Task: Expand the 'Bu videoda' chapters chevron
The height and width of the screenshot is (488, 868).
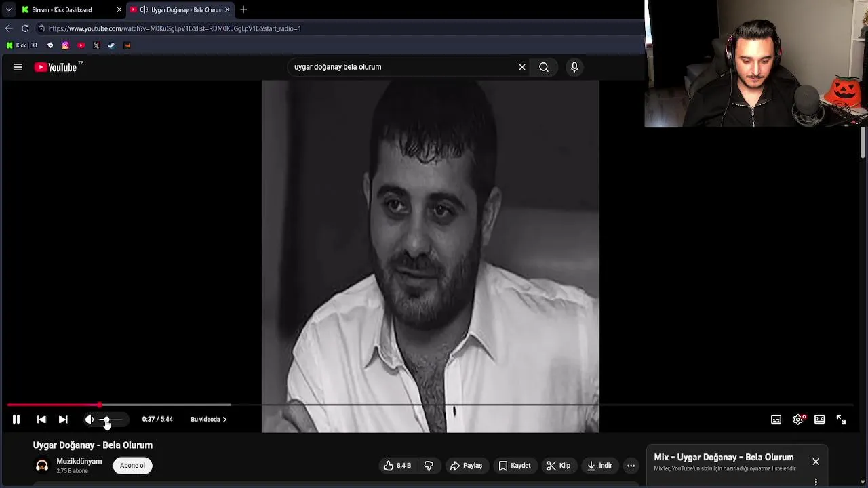Action: coord(224,420)
